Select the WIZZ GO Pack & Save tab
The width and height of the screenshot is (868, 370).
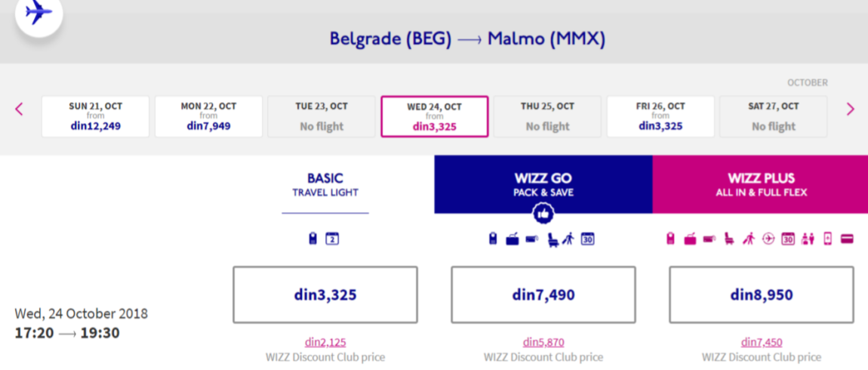click(x=543, y=184)
